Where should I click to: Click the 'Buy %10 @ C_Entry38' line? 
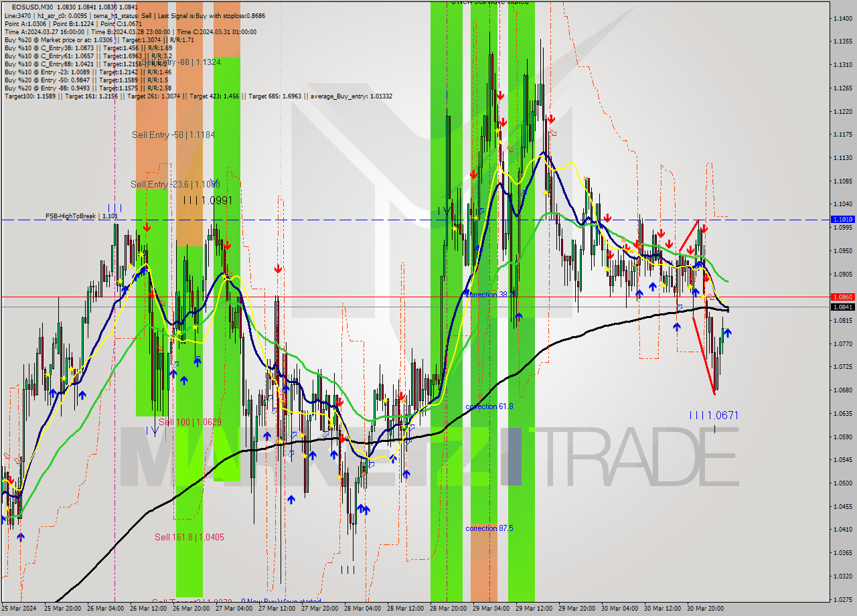point(88,48)
